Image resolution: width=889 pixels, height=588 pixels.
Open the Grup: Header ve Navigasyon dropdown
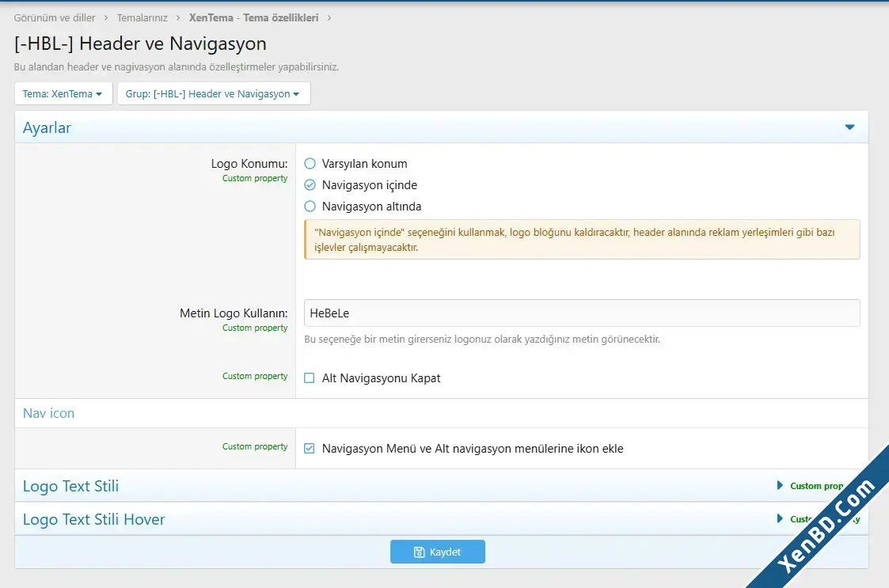pos(213,93)
